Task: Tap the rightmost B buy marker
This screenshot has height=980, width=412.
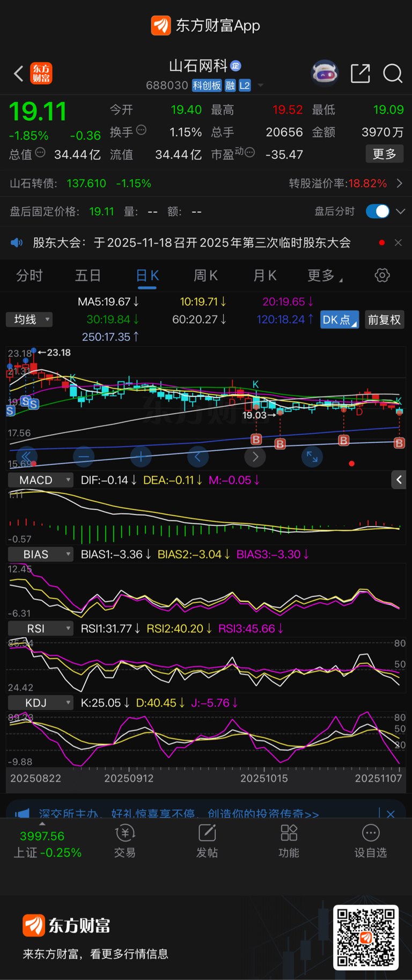Action: (399, 443)
